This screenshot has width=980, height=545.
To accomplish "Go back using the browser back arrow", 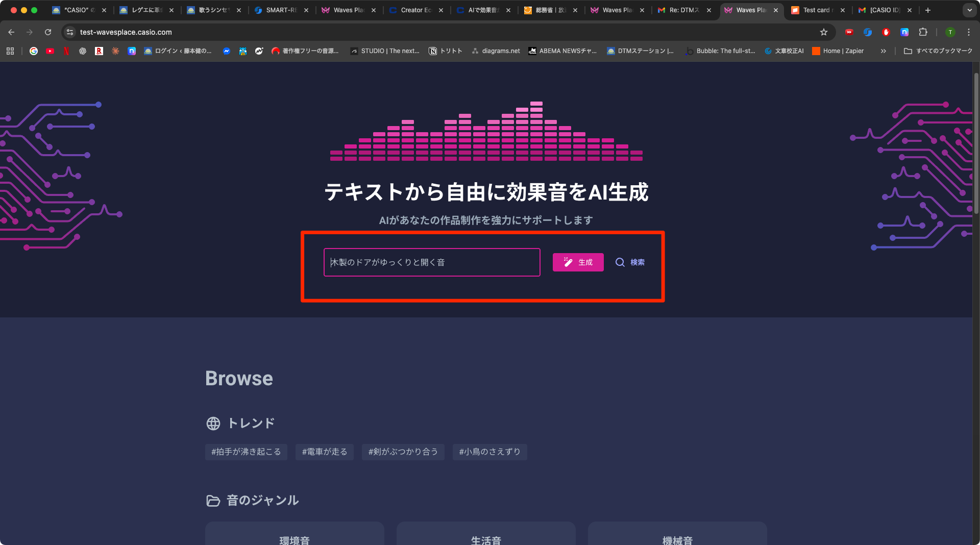I will point(11,32).
